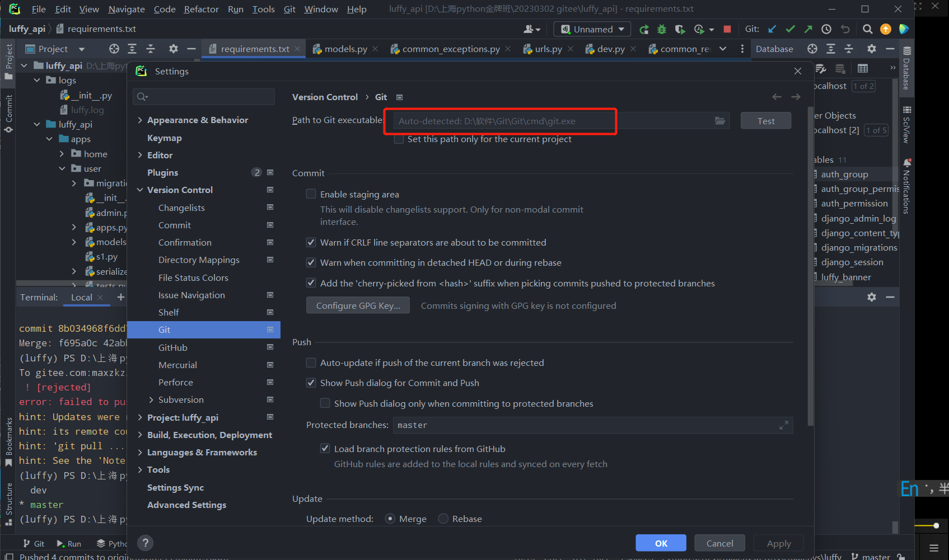Click the Debug bug icon in the toolbar

tap(662, 29)
